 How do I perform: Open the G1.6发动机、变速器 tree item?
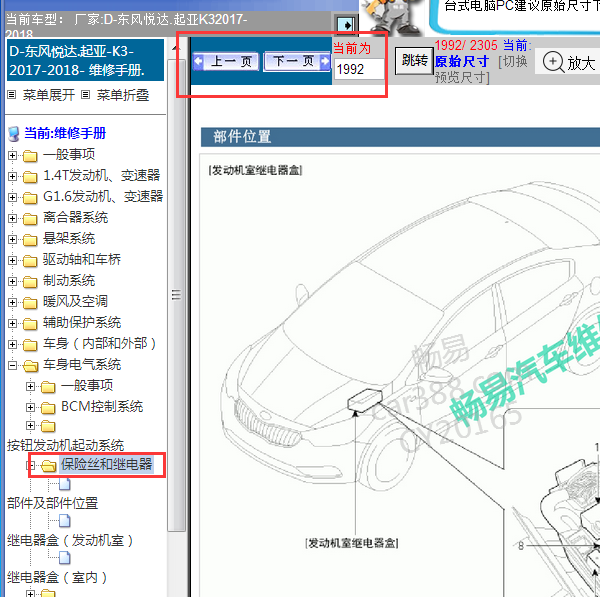click(x=103, y=196)
